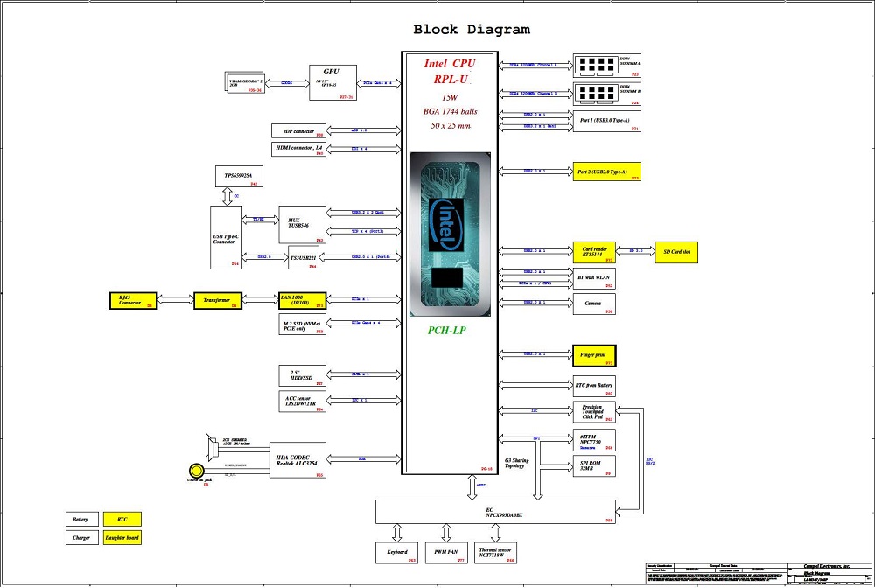Screen dimensions: 875x588
Task: Select the 'HDA CODEC Realtek ALC3254' block
Action: [297, 460]
